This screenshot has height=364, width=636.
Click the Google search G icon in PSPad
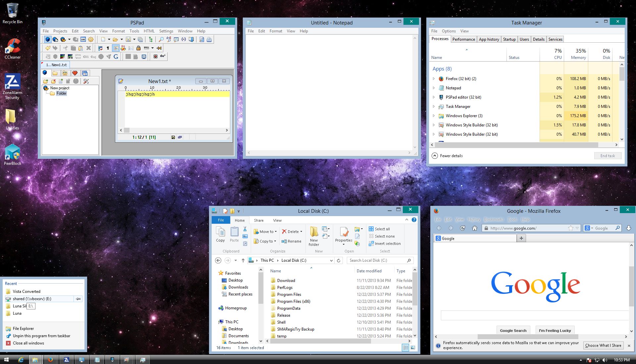coord(116,57)
